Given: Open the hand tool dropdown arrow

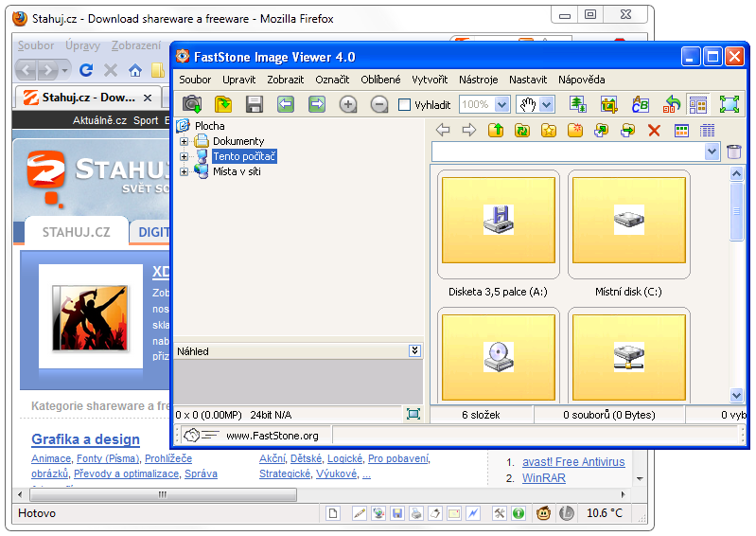Looking at the screenshot, I should coord(546,104).
